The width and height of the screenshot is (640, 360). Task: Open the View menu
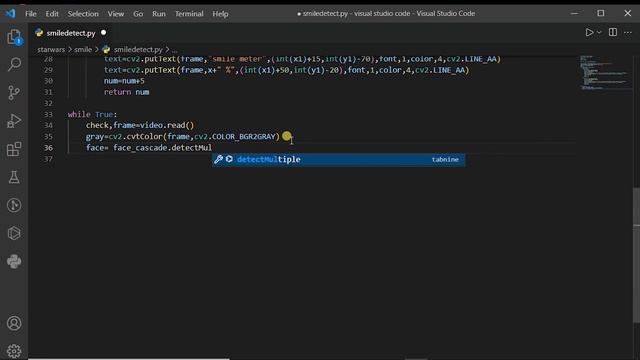[x=116, y=14]
